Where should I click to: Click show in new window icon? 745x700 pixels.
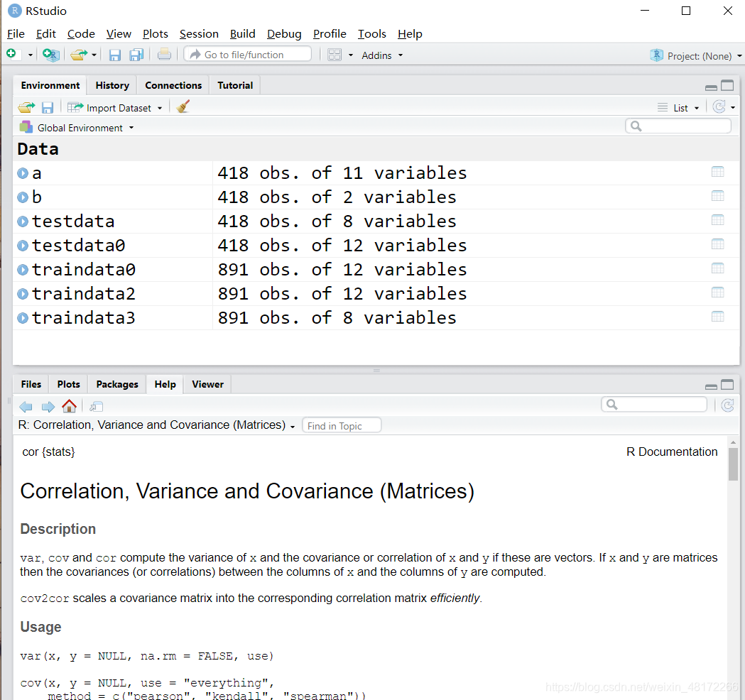96,407
